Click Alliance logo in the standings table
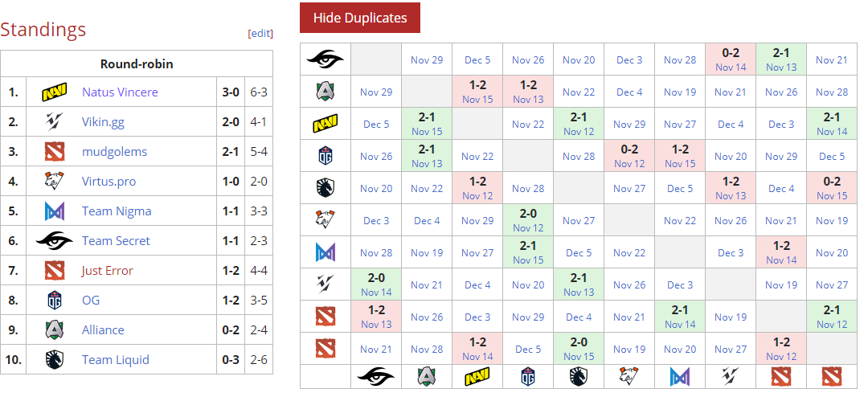The width and height of the screenshot is (868, 401). (x=54, y=330)
